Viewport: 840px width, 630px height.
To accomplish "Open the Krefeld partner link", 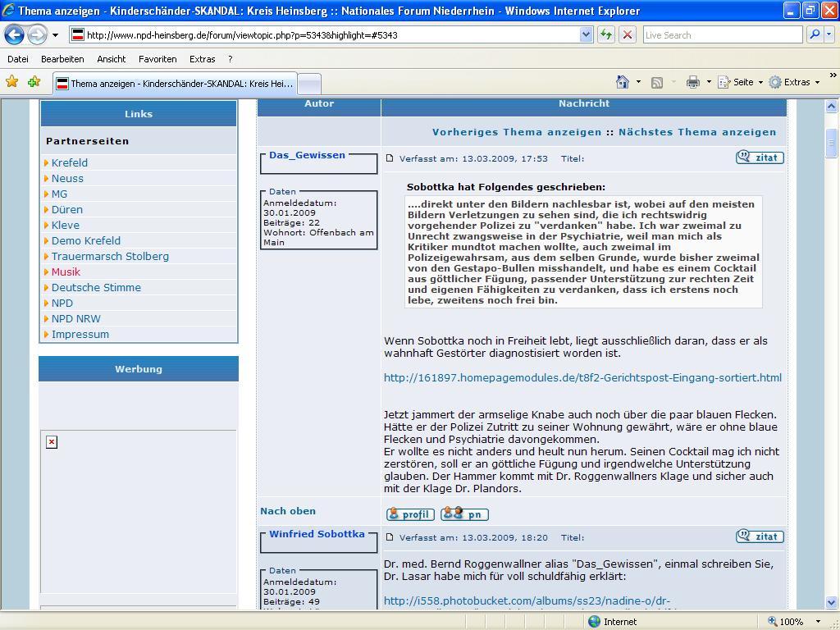I will pos(69,163).
